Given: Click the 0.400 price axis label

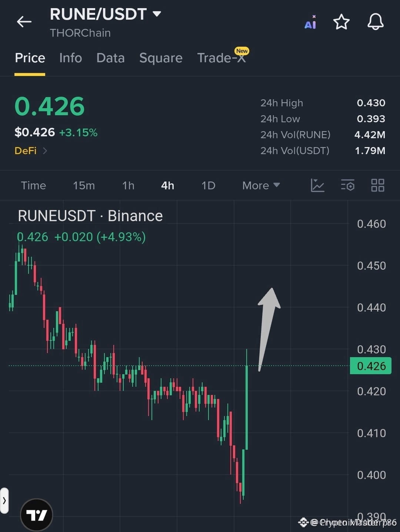Looking at the screenshot, I should tap(371, 475).
